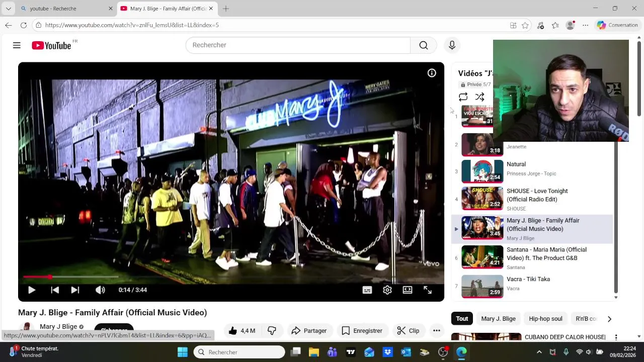Toggle playlist loop mode
The image size is (644, 362).
point(463,97)
